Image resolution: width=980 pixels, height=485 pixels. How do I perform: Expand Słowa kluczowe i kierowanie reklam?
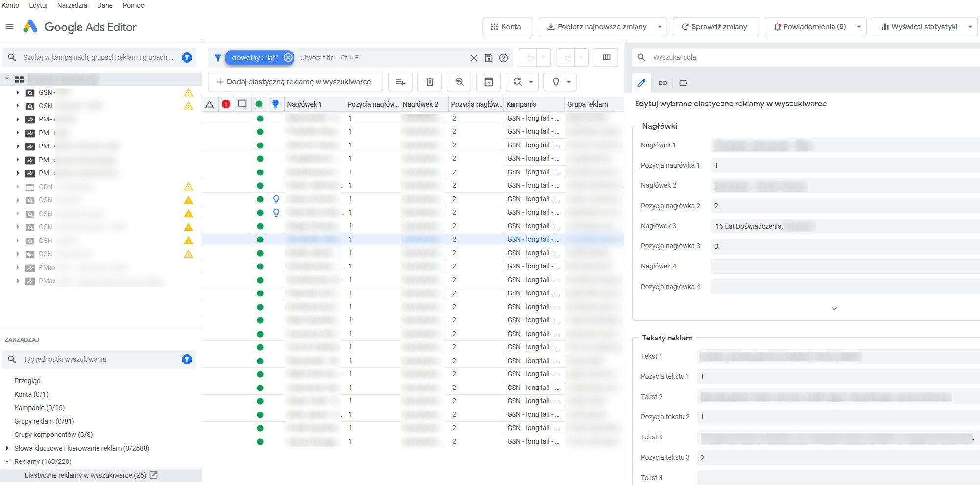click(7, 448)
